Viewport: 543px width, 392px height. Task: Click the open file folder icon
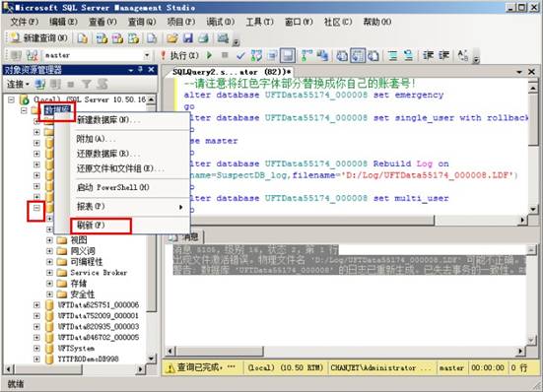pyautogui.click(x=172, y=38)
